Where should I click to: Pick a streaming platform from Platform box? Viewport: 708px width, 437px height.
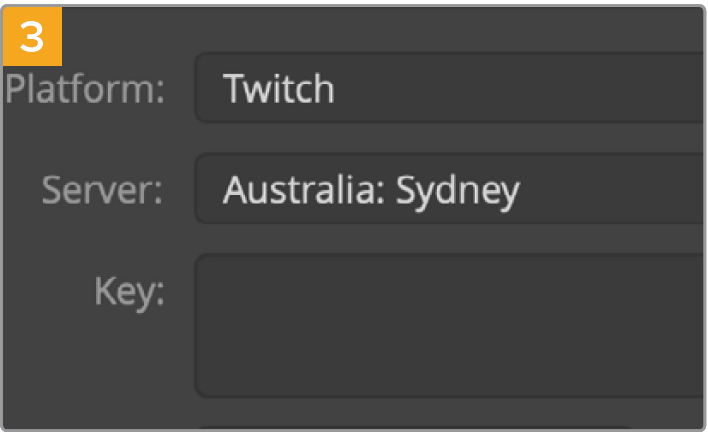[450, 89]
